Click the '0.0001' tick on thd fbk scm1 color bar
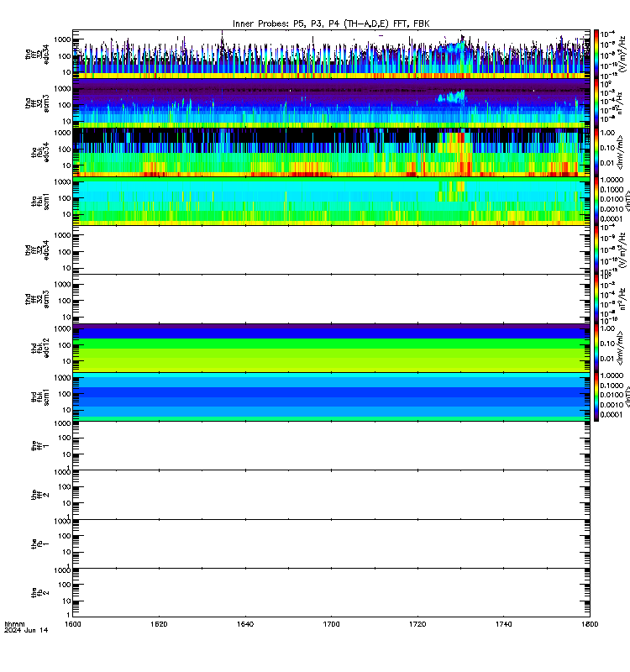Image resolution: width=630 pixels, height=672 pixels. pos(612,414)
